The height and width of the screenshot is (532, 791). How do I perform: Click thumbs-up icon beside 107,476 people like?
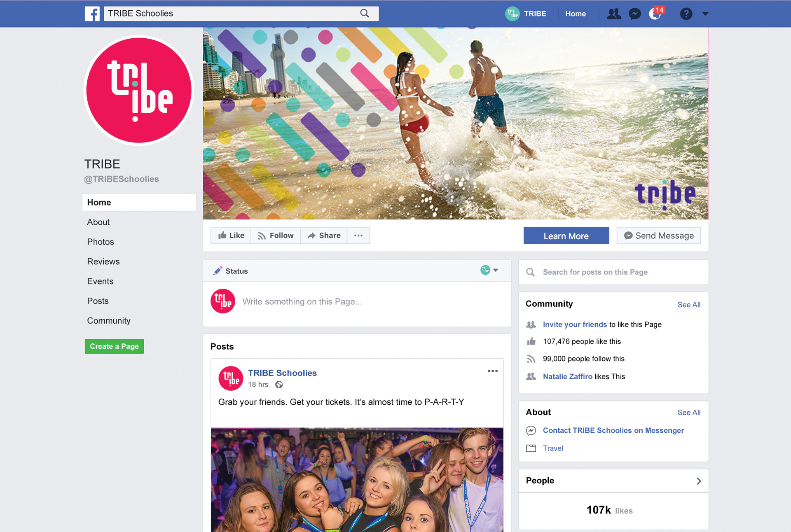(x=531, y=341)
